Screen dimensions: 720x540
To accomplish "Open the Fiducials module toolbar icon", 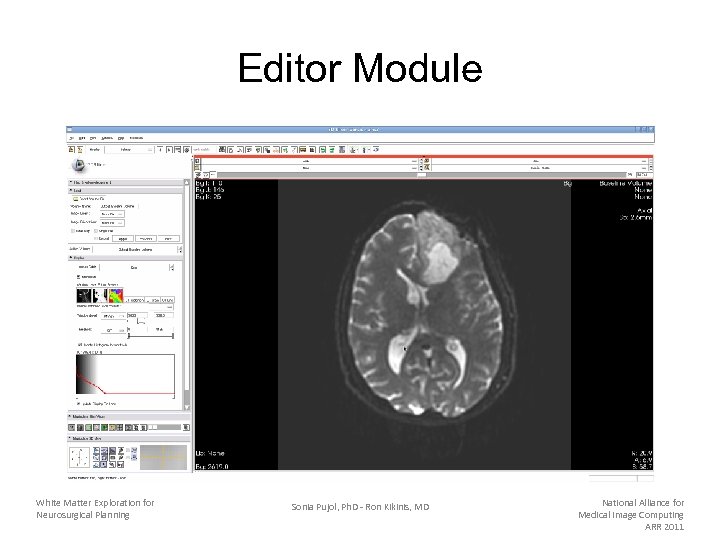I will pos(266,150).
